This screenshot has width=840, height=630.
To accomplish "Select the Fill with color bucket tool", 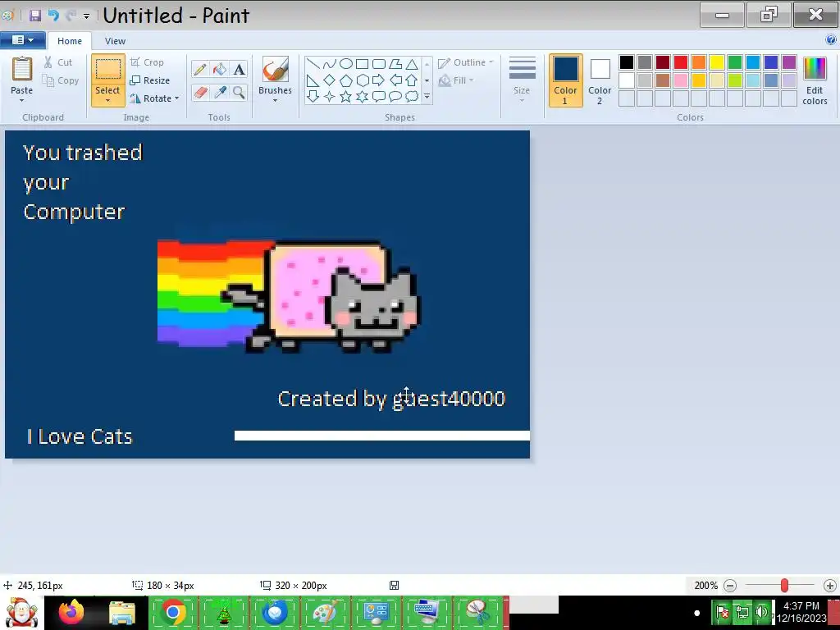I will pyautogui.click(x=220, y=69).
